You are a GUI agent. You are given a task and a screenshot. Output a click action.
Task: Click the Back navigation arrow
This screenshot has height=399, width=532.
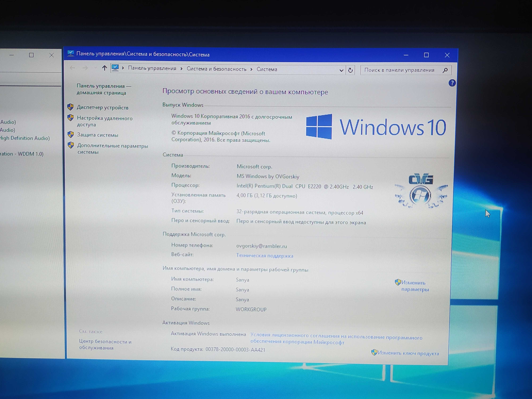(72, 68)
